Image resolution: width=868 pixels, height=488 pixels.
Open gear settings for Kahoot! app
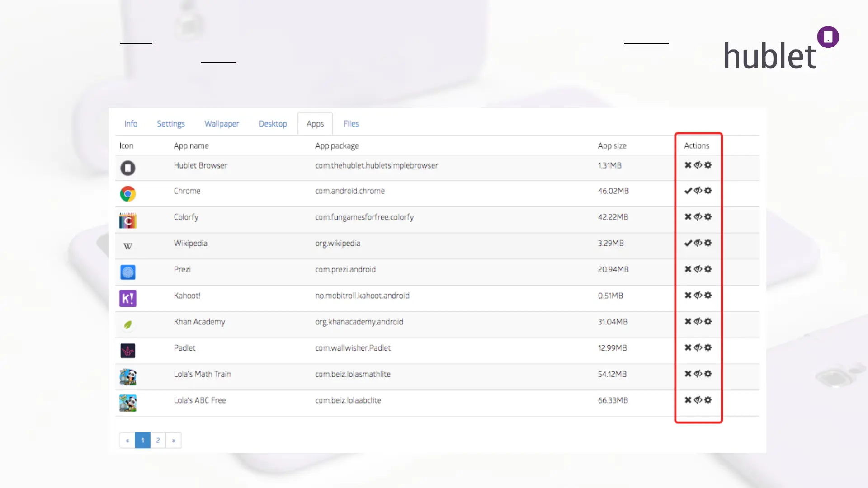[x=708, y=296]
